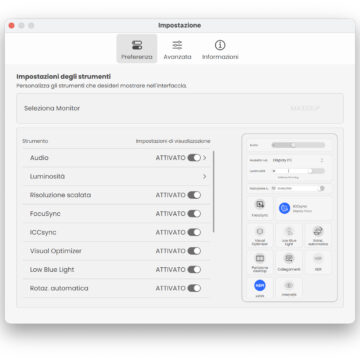Click the Partizione desktop preview icon
360x360 pixels.
click(x=260, y=258)
